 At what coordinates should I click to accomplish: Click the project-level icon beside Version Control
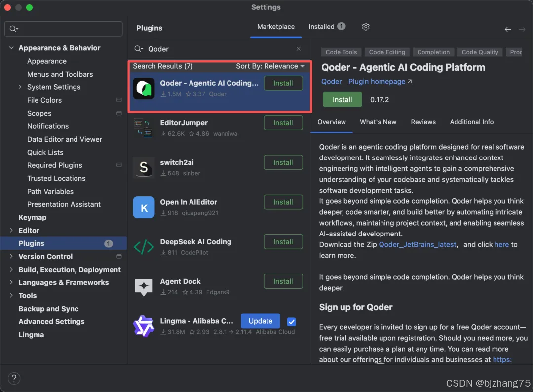point(119,256)
